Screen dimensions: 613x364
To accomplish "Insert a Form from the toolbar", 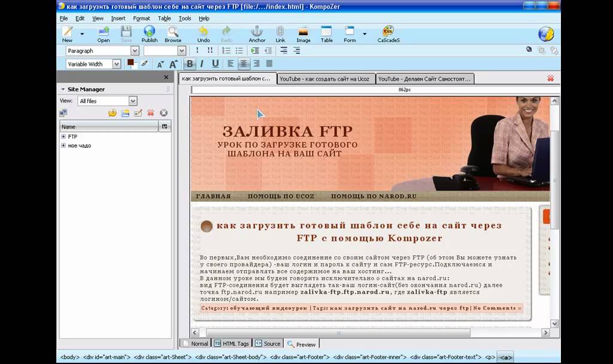I will [350, 34].
